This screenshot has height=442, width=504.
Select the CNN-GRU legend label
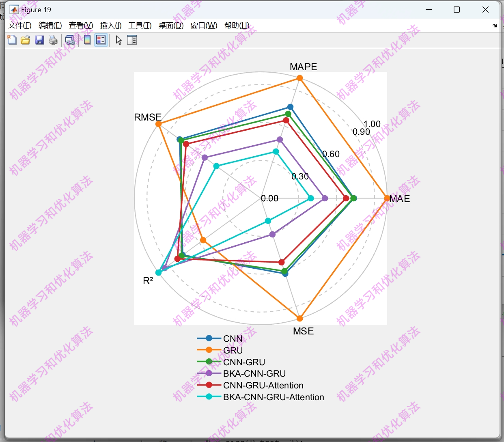[244, 362]
